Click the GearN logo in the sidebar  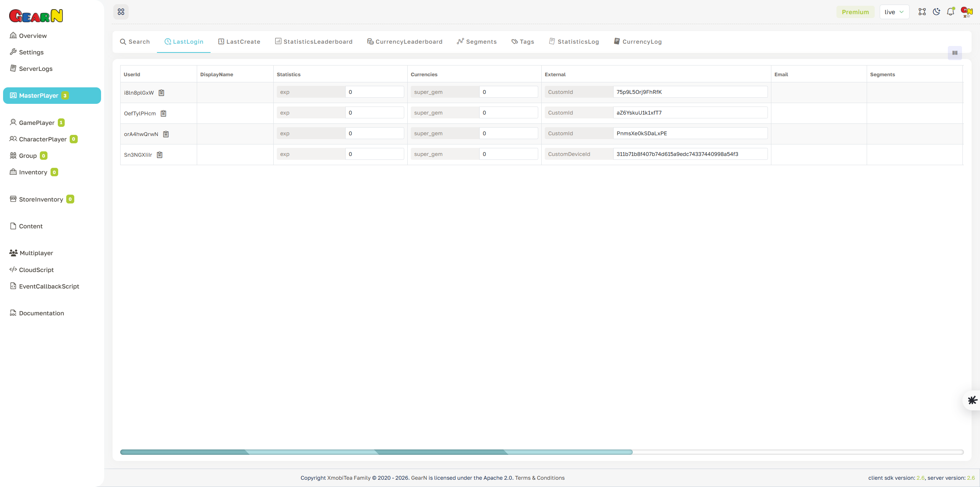pyautogui.click(x=36, y=15)
